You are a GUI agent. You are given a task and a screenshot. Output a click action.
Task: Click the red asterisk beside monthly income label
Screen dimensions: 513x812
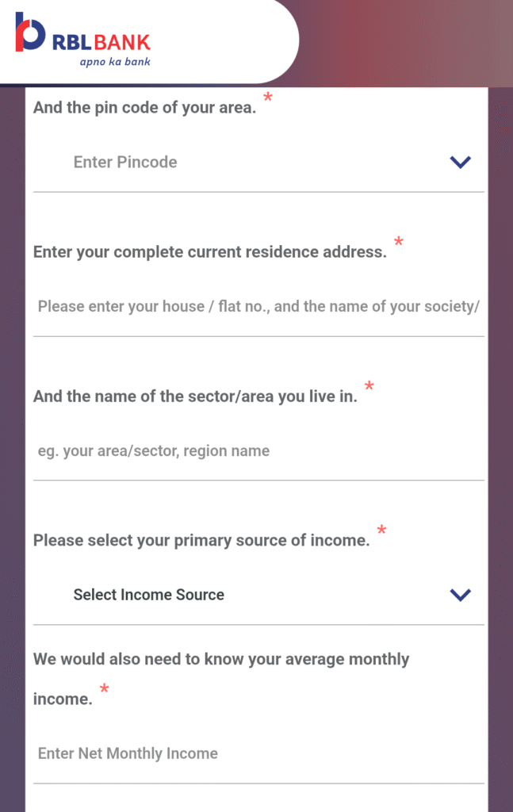point(104,689)
